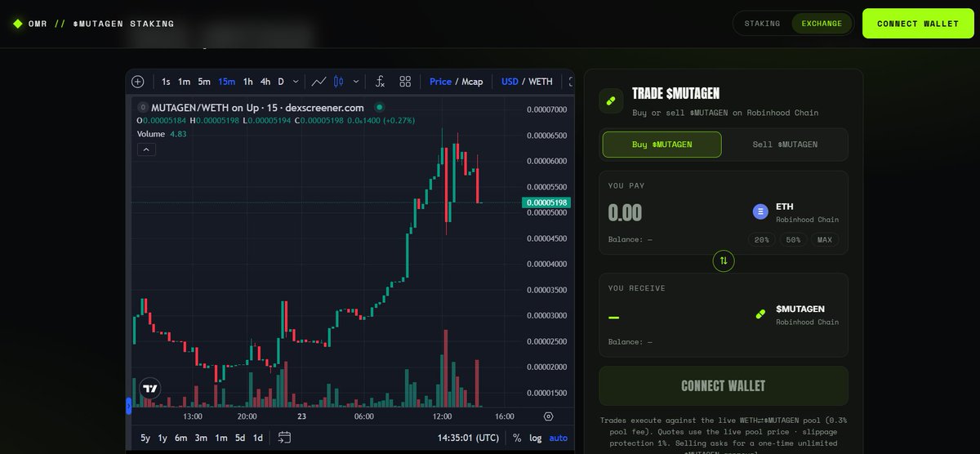Click the 20% amount shortcut
The image size is (980, 454).
click(762, 240)
